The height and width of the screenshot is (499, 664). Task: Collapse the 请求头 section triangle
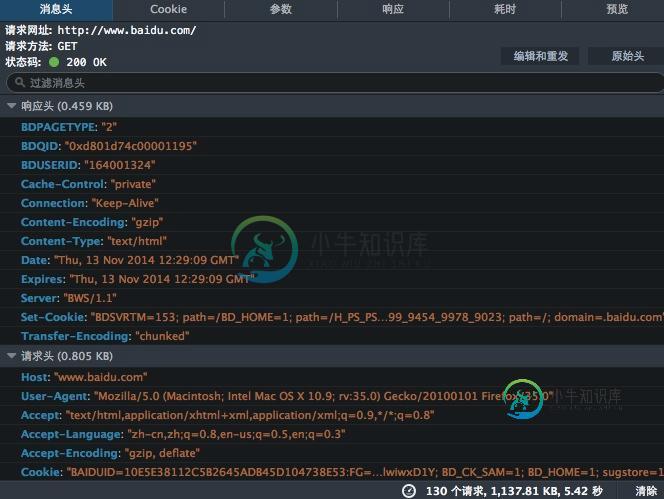point(11,356)
